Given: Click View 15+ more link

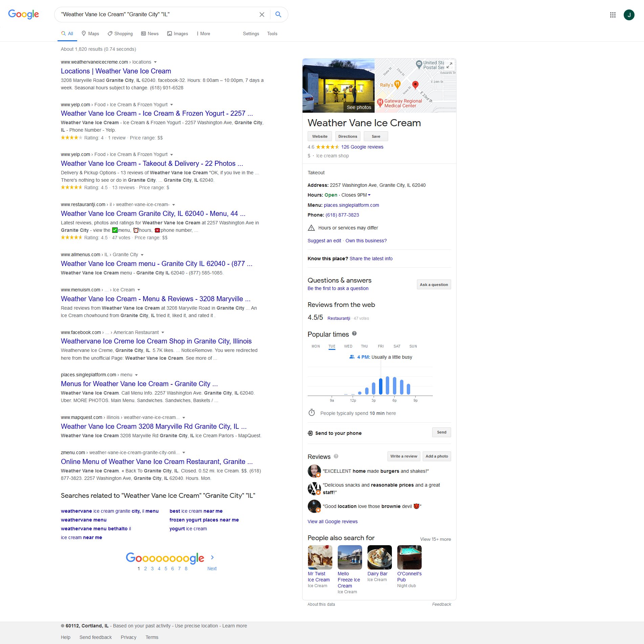Looking at the screenshot, I should click(x=435, y=539).
